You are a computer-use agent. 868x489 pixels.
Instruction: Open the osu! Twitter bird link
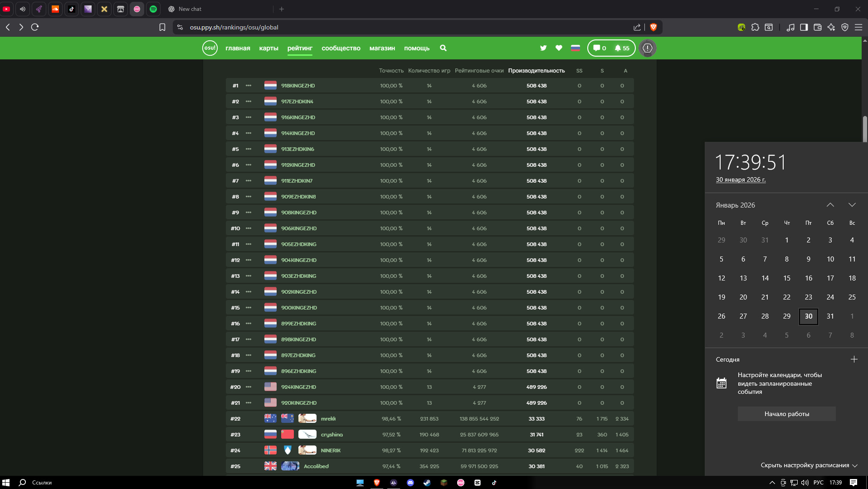click(x=543, y=48)
